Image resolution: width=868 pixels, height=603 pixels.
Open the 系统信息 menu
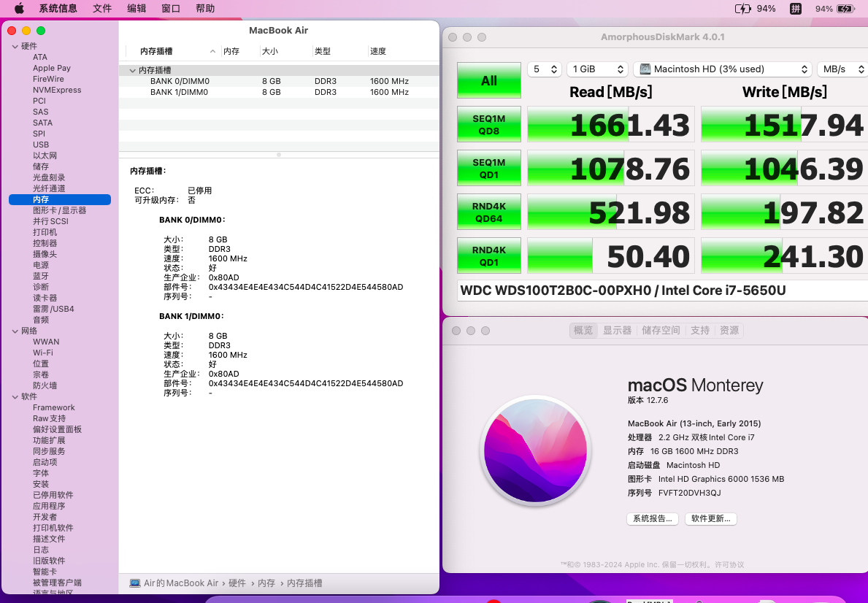coord(58,8)
